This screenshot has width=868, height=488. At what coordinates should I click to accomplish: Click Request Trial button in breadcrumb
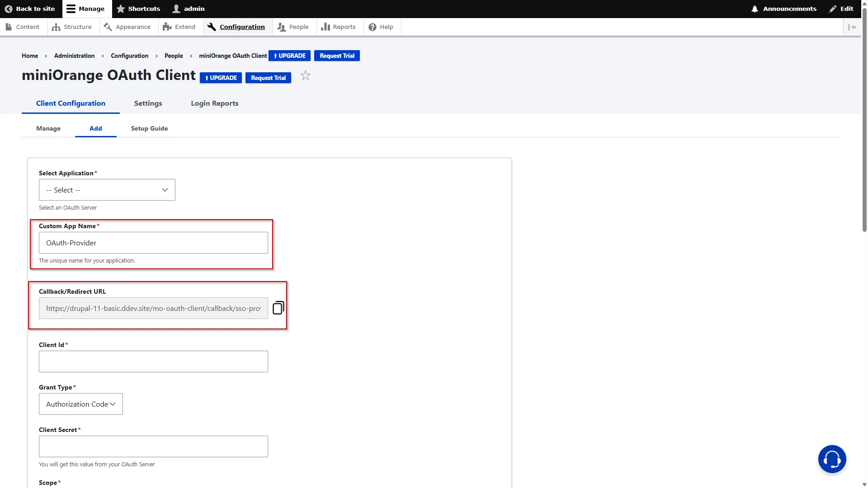337,56
